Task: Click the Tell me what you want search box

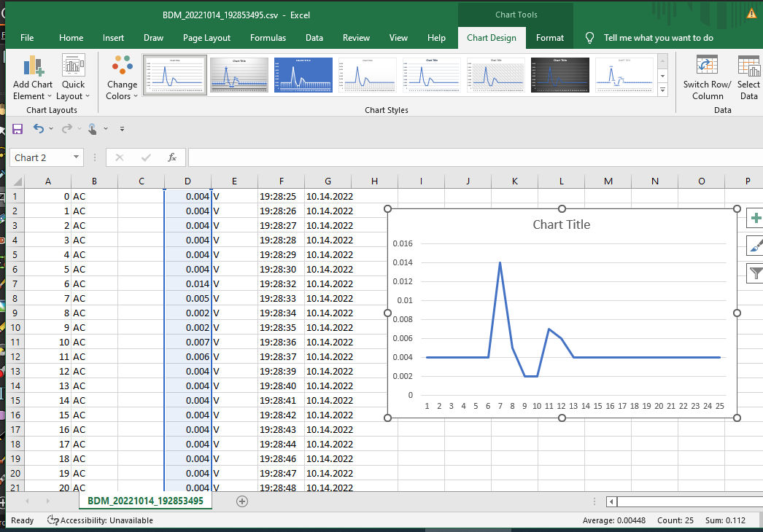Action: [659, 38]
